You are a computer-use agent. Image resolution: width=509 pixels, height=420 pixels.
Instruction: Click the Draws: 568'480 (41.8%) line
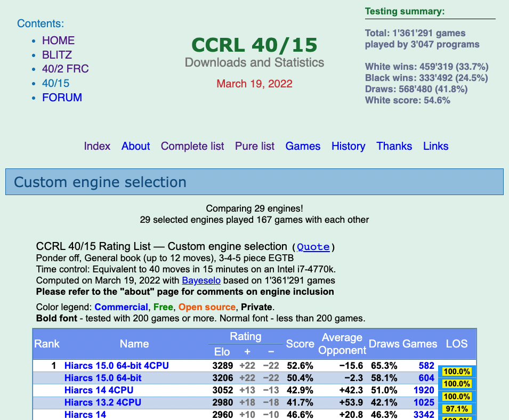tap(416, 89)
